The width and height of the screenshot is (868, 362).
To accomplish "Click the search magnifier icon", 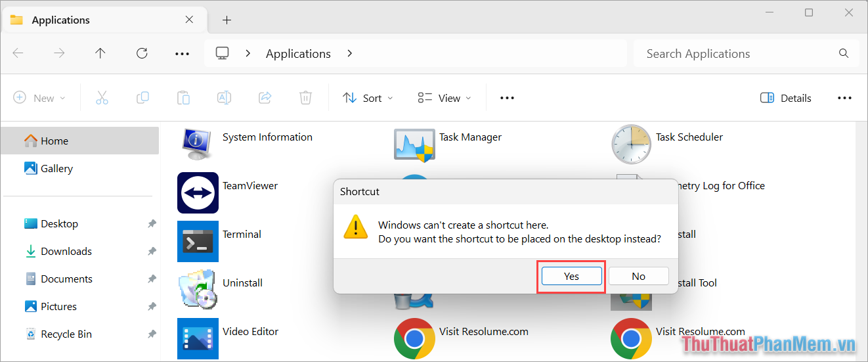I will (x=844, y=53).
